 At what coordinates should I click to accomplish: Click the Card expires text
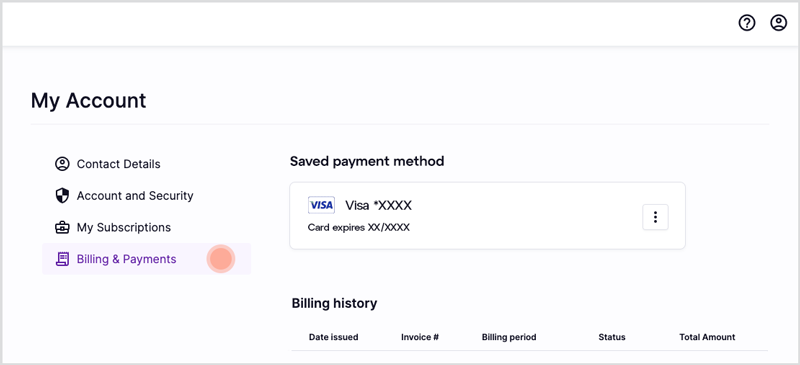[359, 228]
